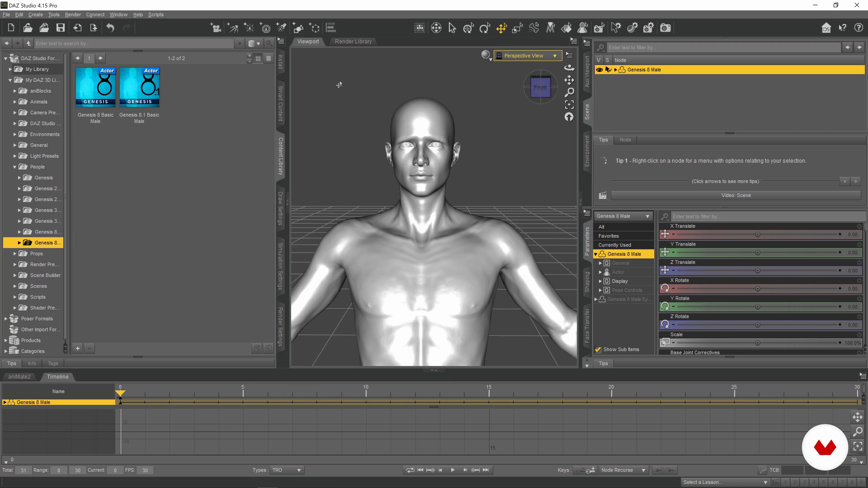Open the Create menu
This screenshot has height=488, width=868.
[x=35, y=14]
